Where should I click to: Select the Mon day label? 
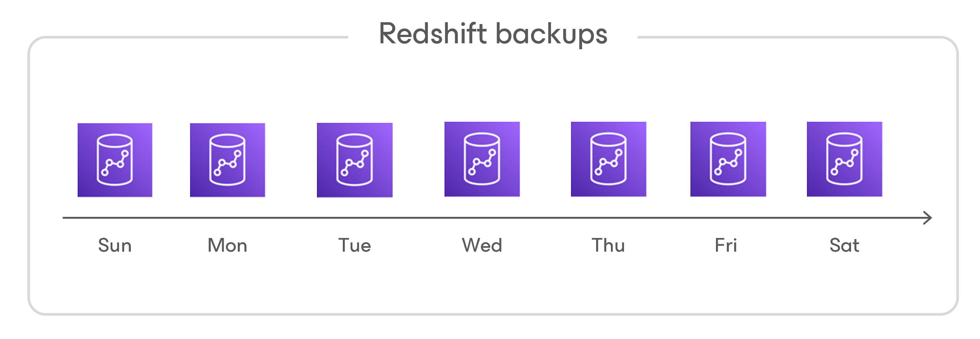click(227, 245)
